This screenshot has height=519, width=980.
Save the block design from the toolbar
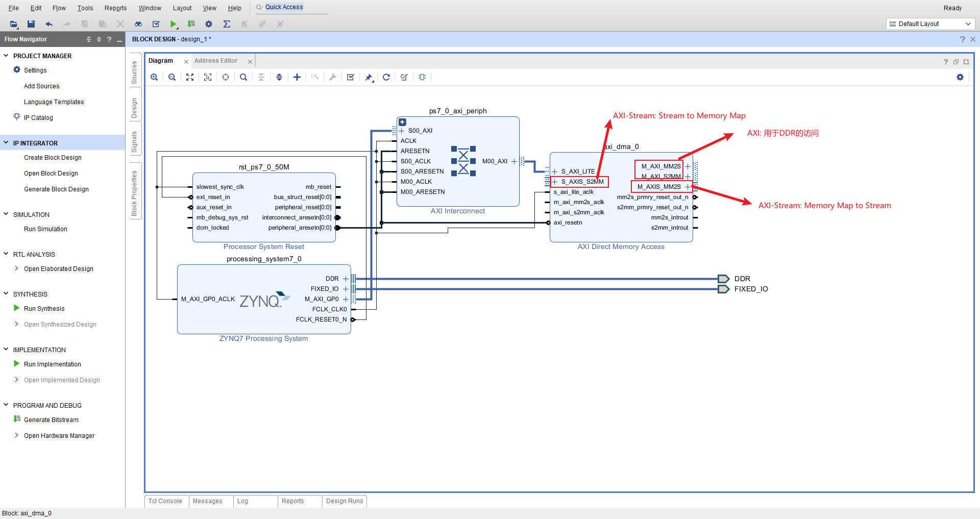[31, 24]
